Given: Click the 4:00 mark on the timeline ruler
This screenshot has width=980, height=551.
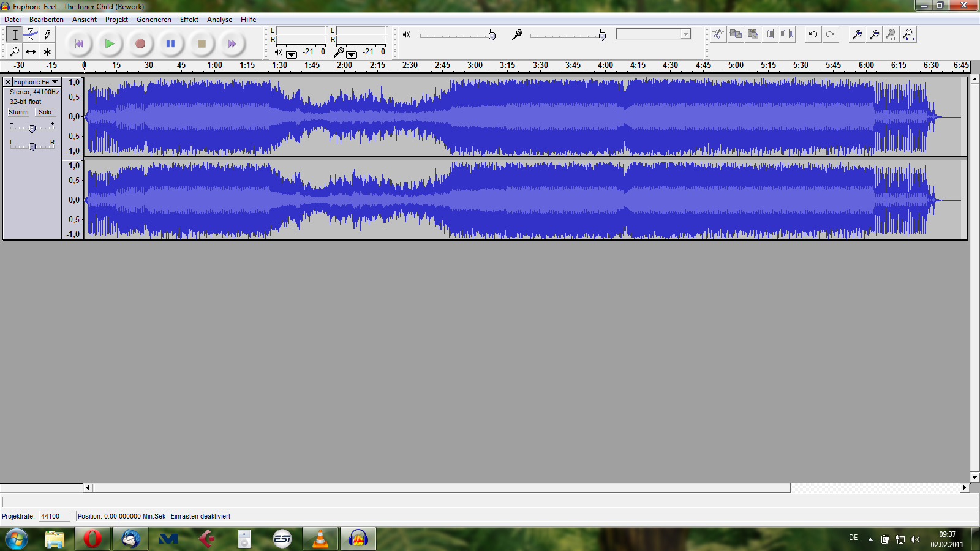Looking at the screenshot, I should pos(605,66).
